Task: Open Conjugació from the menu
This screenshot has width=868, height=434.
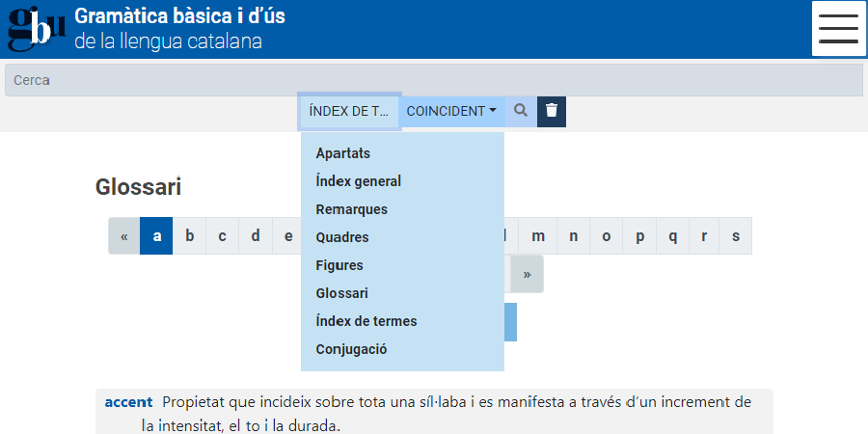Action: point(351,349)
